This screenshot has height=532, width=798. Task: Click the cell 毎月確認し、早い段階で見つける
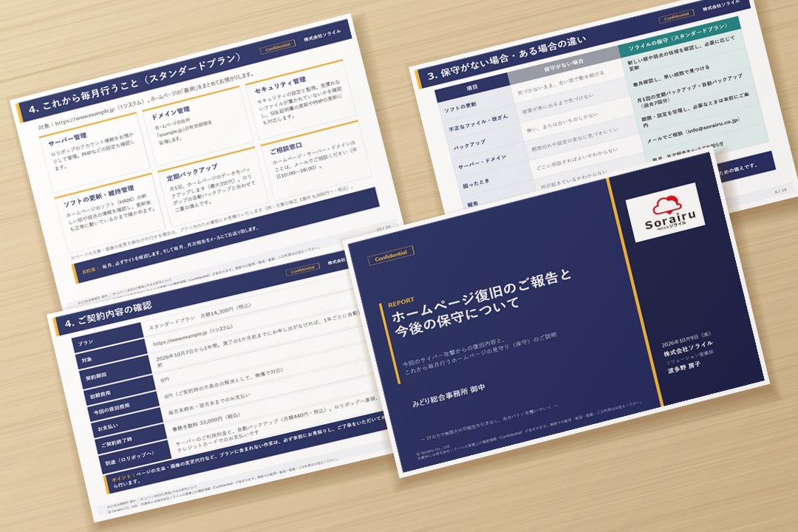[670, 75]
